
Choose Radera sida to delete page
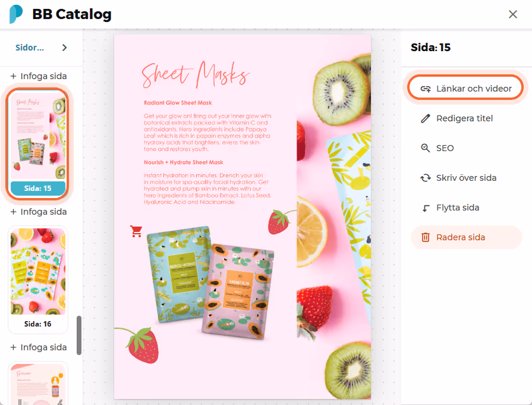[466, 237]
